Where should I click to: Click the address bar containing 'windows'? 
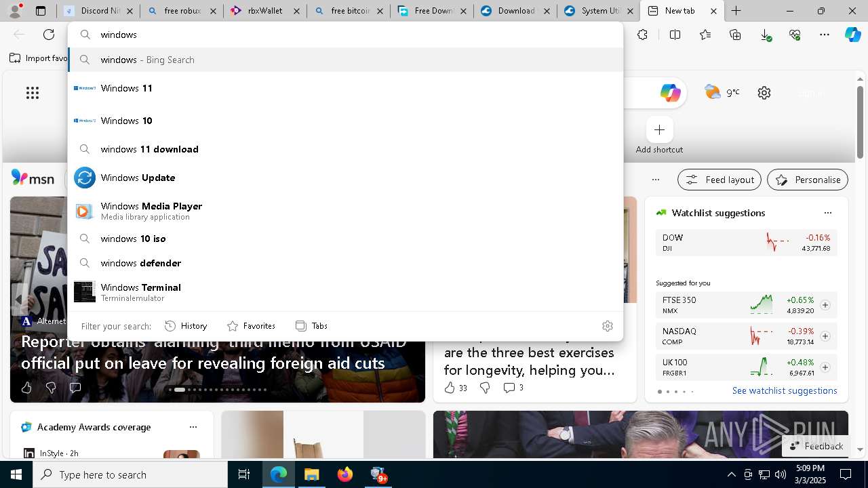(346, 35)
